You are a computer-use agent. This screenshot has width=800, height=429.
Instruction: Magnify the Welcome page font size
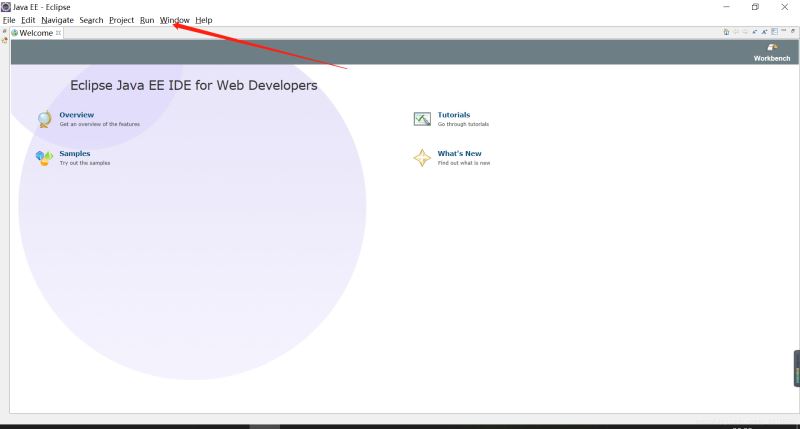[764, 32]
